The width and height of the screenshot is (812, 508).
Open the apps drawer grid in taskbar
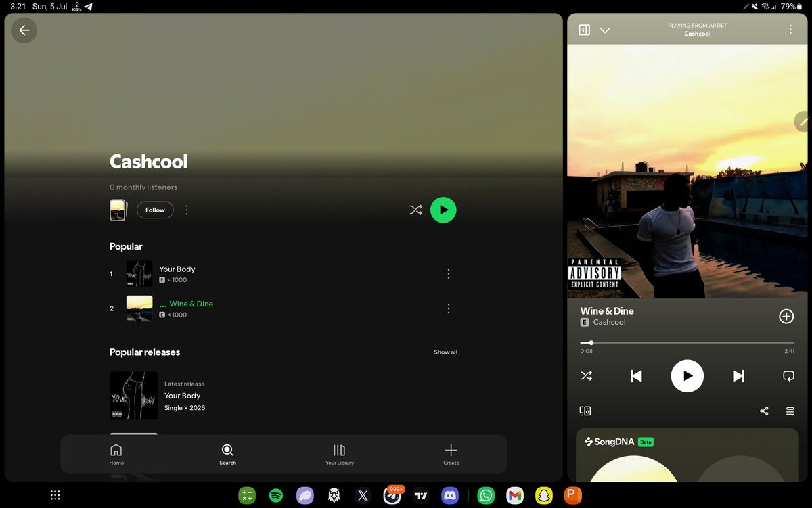pyautogui.click(x=56, y=496)
